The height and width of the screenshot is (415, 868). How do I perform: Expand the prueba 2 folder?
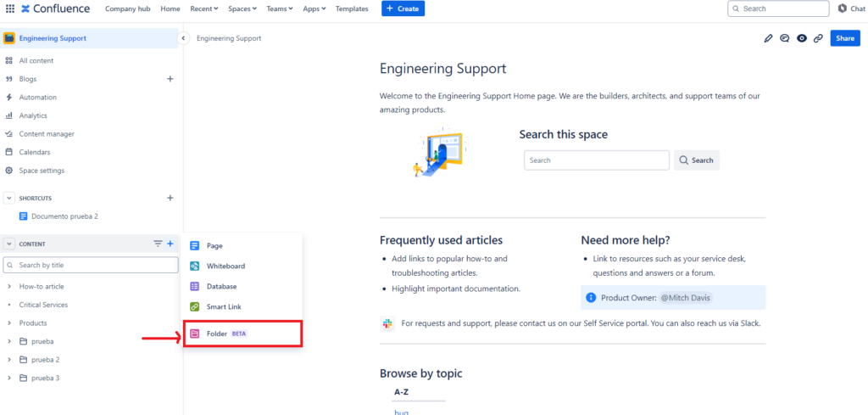coord(8,360)
